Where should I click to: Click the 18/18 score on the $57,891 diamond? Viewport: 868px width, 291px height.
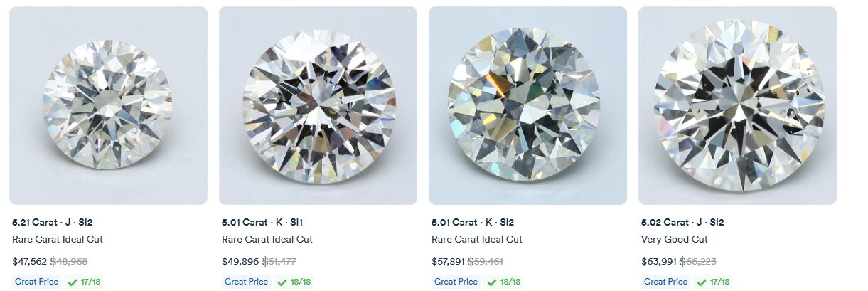coord(510,282)
